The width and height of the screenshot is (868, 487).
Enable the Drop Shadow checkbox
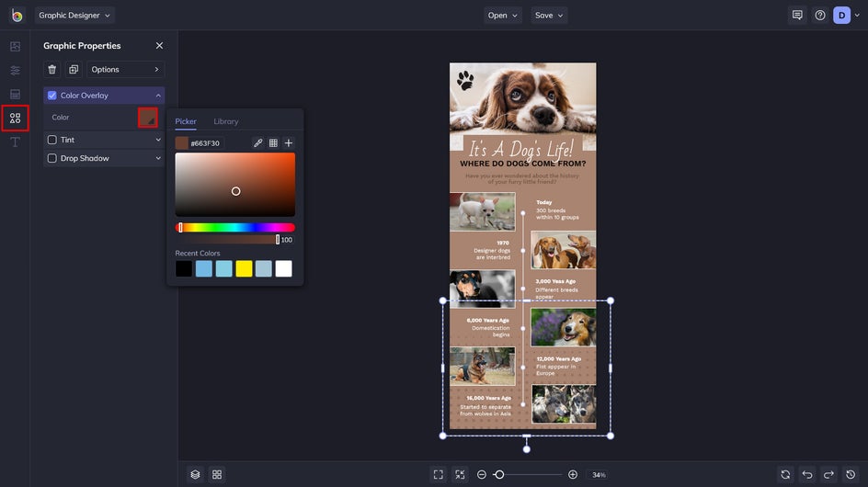click(52, 158)
